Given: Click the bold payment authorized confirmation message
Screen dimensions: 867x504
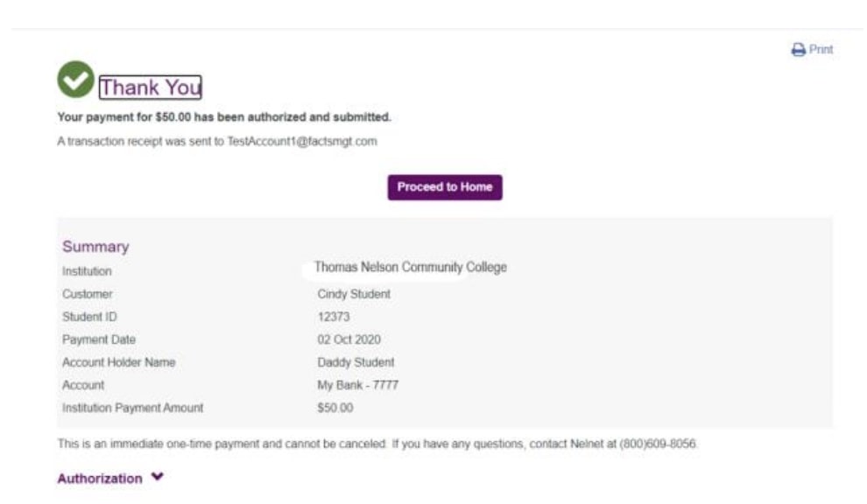Looking at the screenshot, I should point(224,117).
